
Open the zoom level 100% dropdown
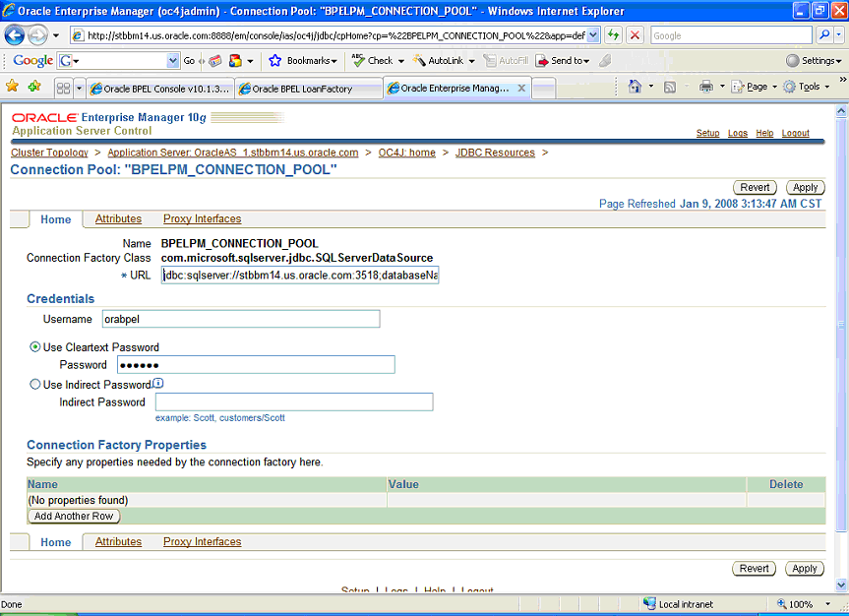(828, 603)
